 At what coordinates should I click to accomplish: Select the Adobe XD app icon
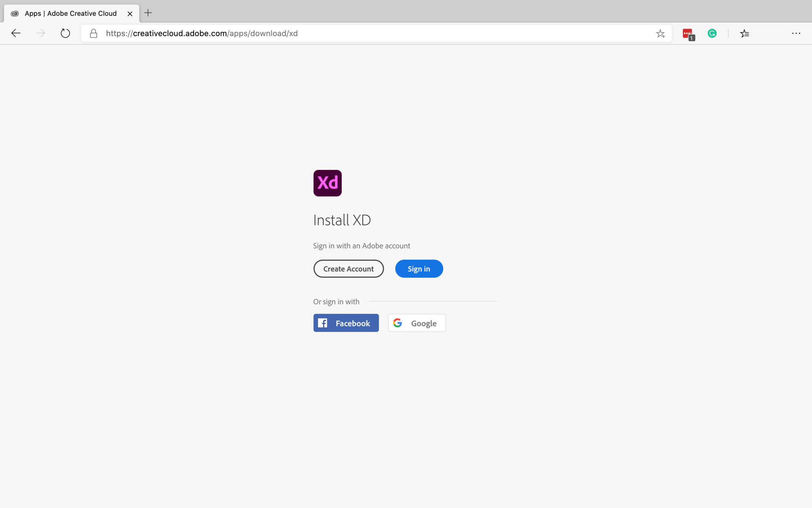(327, 183)
